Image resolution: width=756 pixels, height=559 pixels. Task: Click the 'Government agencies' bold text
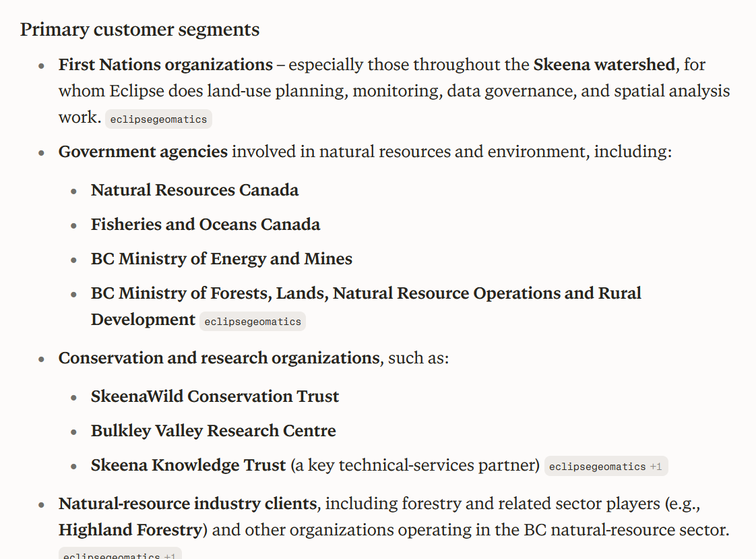pyautogui.click(x=144, y=152)
